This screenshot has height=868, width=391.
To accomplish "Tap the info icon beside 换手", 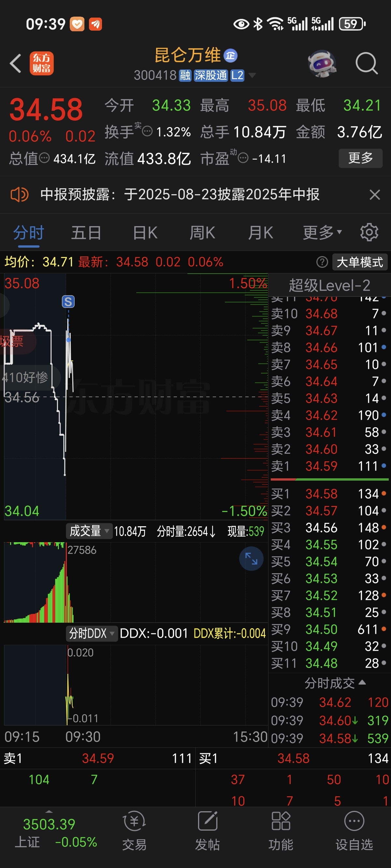I will click(147, 131).
